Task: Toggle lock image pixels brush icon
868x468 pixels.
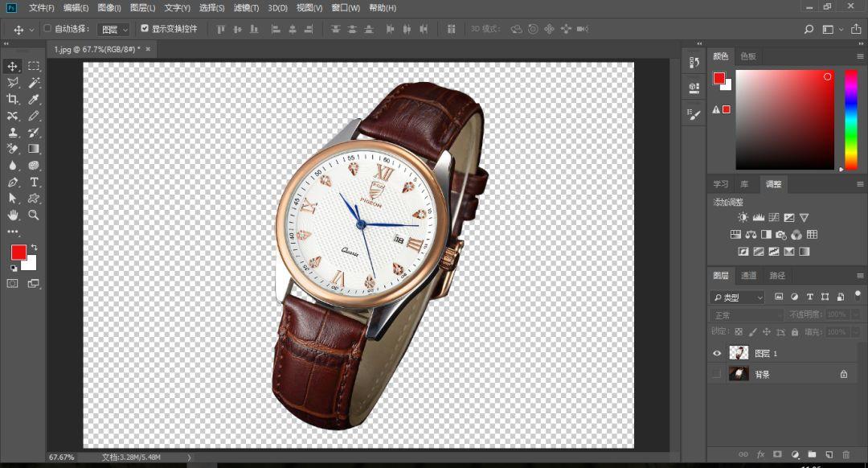Action: pos(752,332)
